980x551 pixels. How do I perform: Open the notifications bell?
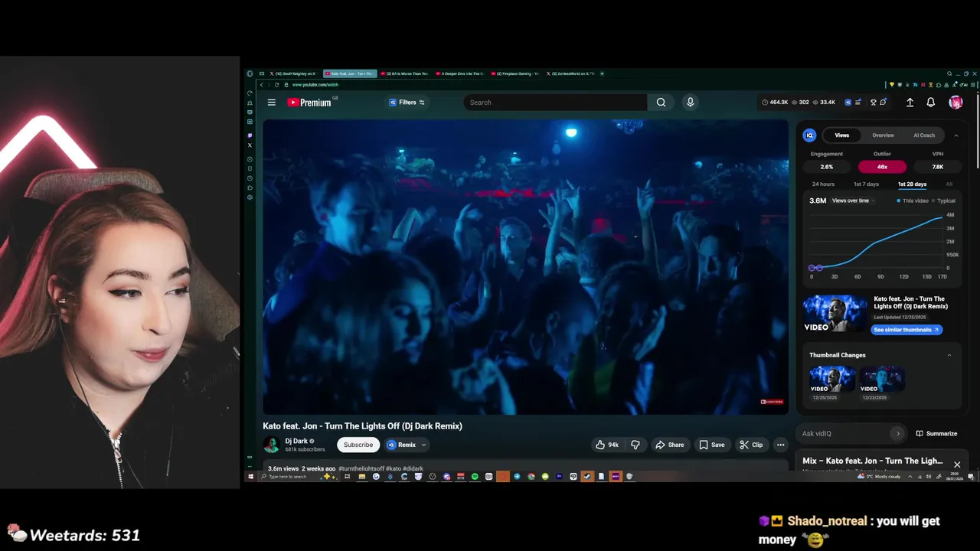(931, 103)
